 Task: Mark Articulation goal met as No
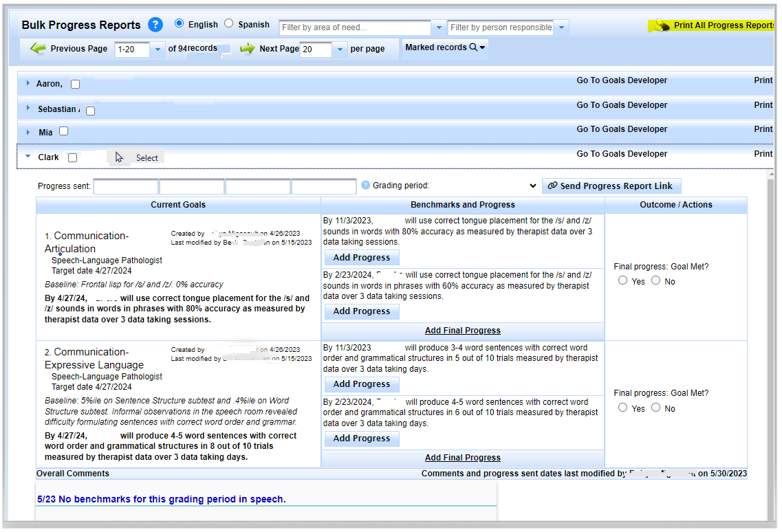coord(656,280)
